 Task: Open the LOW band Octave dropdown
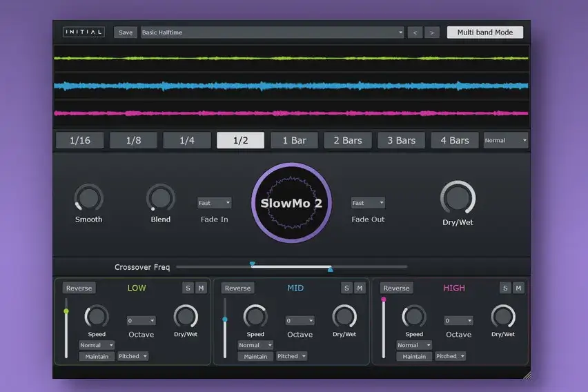[141, 320]
